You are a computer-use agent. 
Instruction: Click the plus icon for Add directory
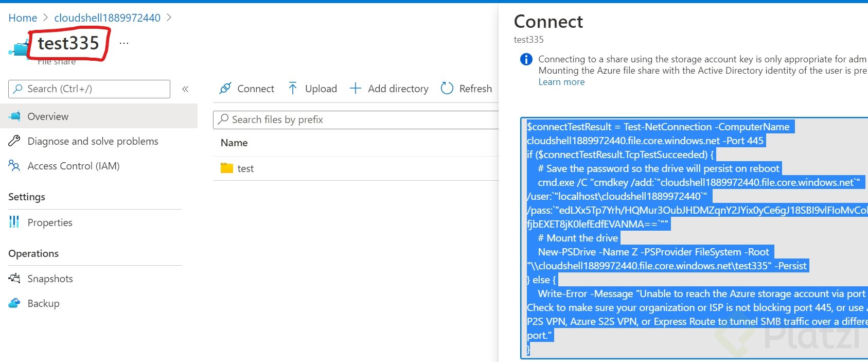point(356,89)
